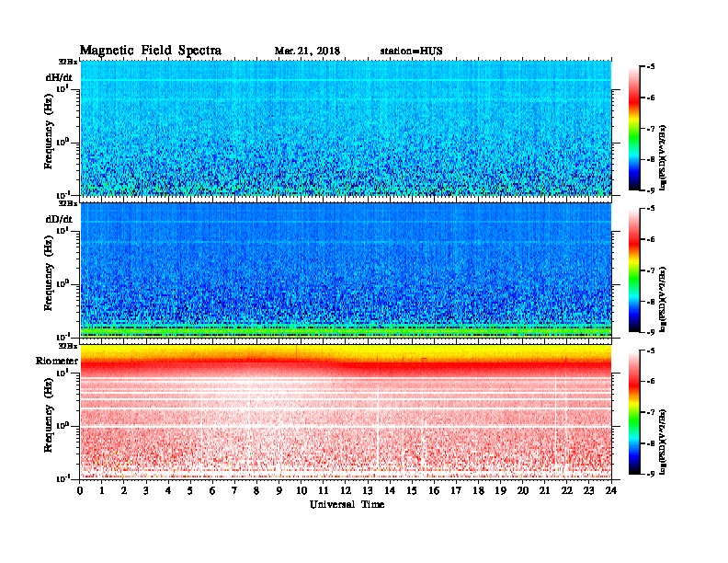Screen dimensions: 728x563
Task: Click the "dD/dt" panel label
Action: coord(59,219)
